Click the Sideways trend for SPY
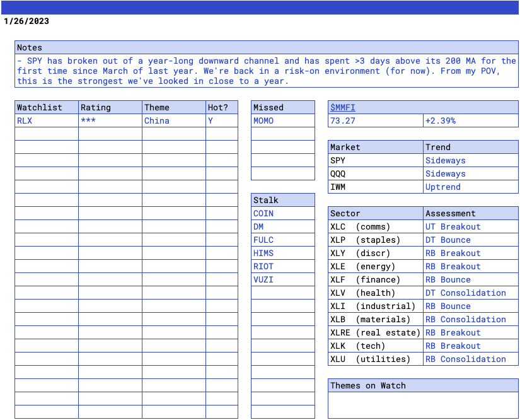Screen dimensions: 520x420 471,160
